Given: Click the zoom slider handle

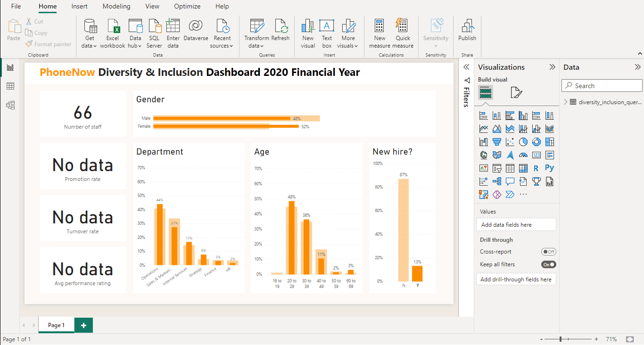Looking at the screenshot, I should 561,339.
